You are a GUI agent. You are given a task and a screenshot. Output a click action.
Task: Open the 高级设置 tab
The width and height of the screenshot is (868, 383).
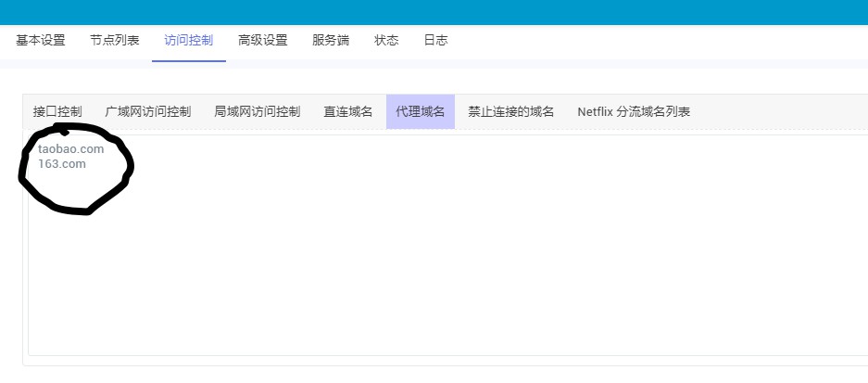(263, 41)
